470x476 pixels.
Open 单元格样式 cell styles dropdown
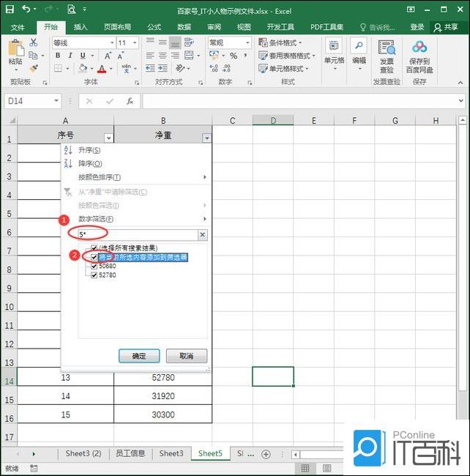pos(283,69)
